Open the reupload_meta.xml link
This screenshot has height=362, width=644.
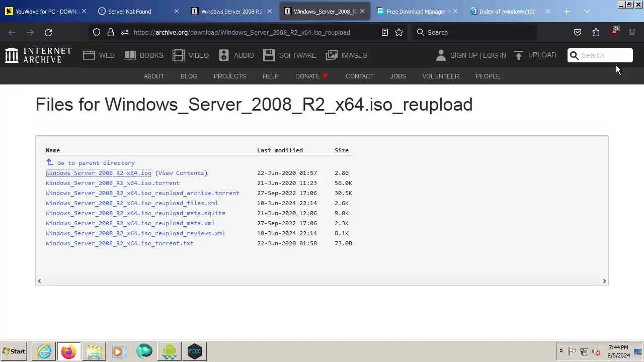[130, 223]
